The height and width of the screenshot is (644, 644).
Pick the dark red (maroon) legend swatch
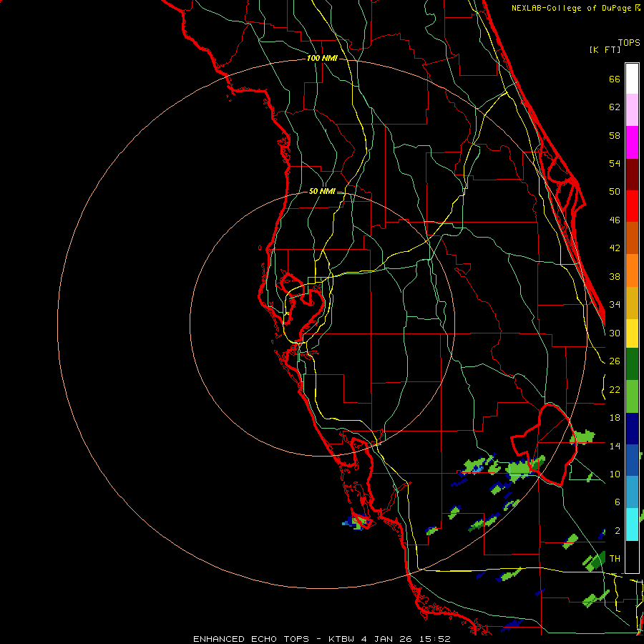632,174
